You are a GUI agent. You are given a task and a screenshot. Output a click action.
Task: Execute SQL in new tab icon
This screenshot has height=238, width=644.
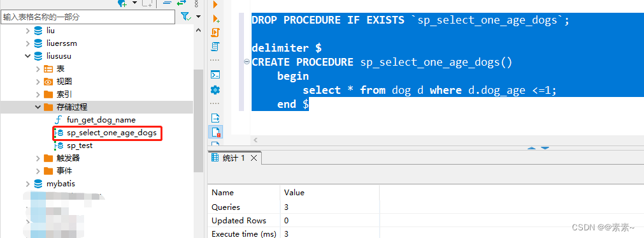[x=216, y=19]
